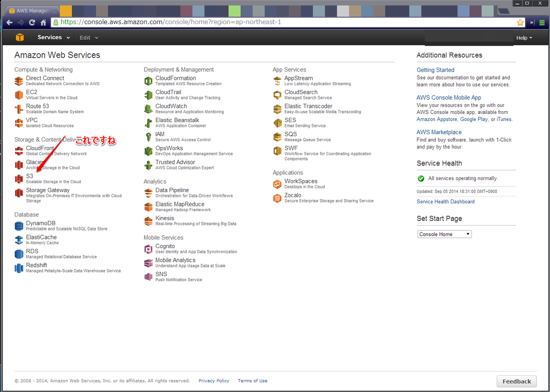Click the Route 53 icon
Viewport: 550px width, 392px height.
[x=19, y=109]
